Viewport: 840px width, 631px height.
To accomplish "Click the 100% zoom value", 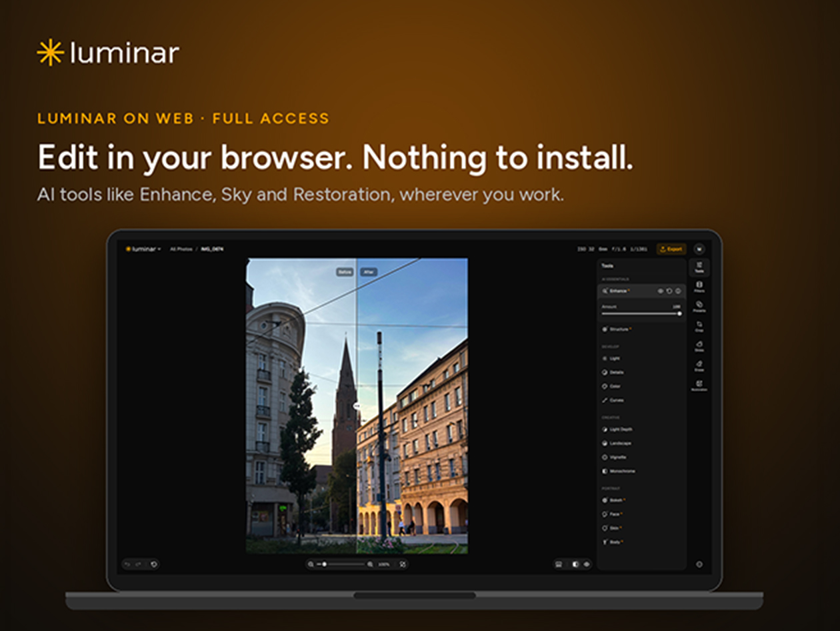I will (384, 564).
